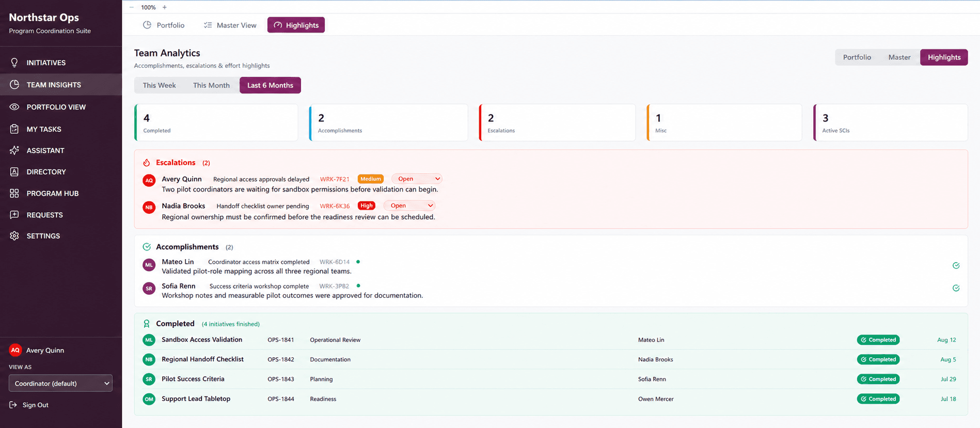Screen dimensions: 980x428
Task: Click Owen Mercer in Completed list
Action: (x=656, y=399)
